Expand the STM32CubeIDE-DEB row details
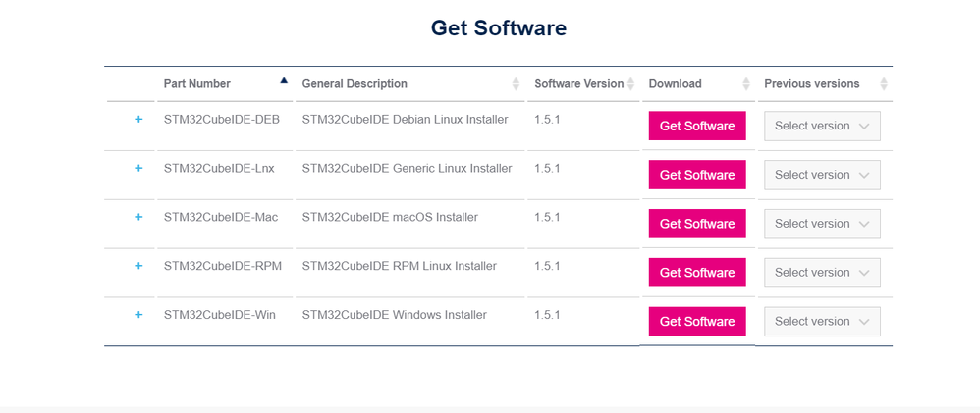980x413 pixels. pos(138,119)
